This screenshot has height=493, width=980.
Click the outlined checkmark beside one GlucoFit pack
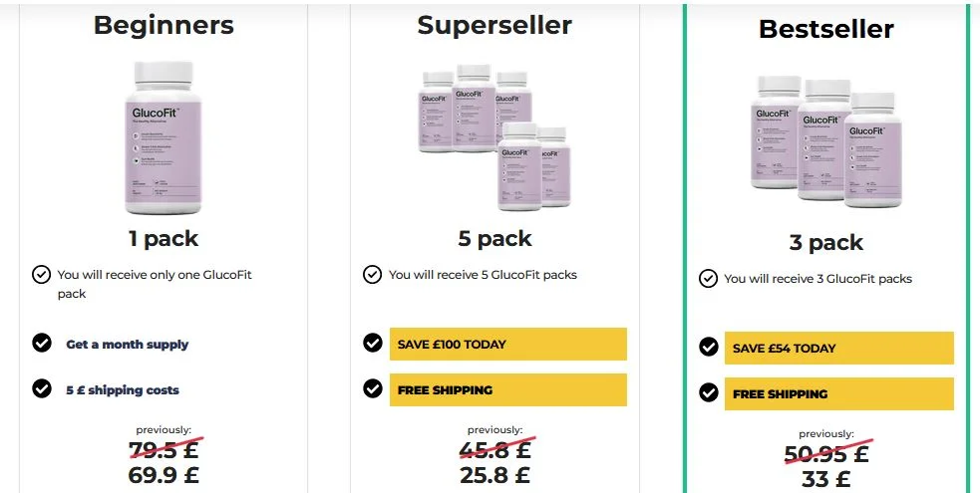(41, 275)
